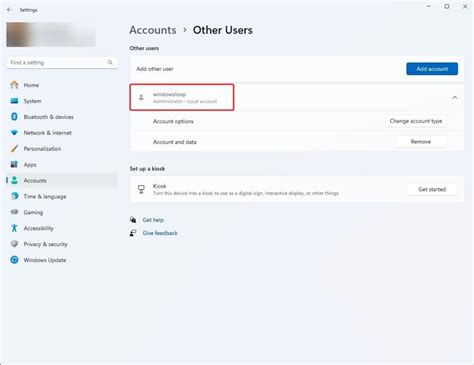
Task: Click the Privacy shield icon
Action: pos(14,244)
